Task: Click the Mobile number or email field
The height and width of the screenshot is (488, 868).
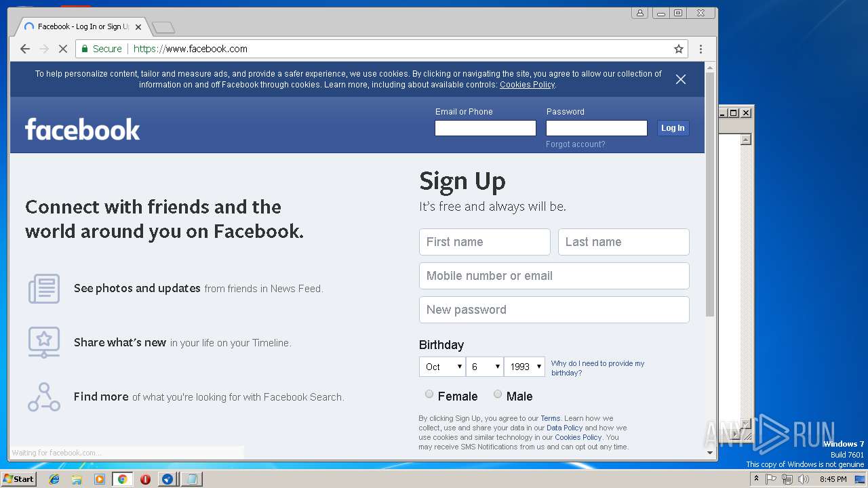Action: coord(554,276)
